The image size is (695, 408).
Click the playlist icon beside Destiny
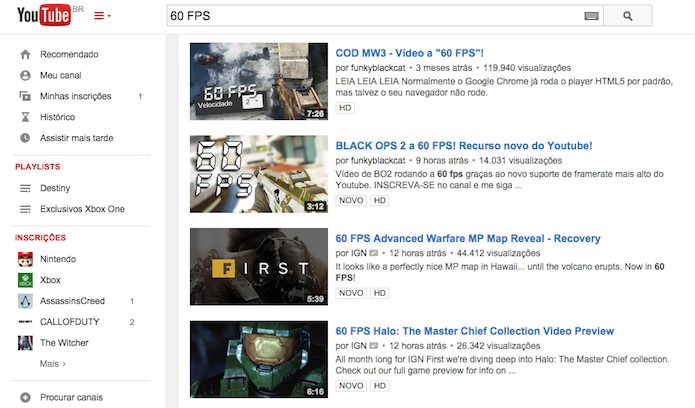[x=25, y=188]
